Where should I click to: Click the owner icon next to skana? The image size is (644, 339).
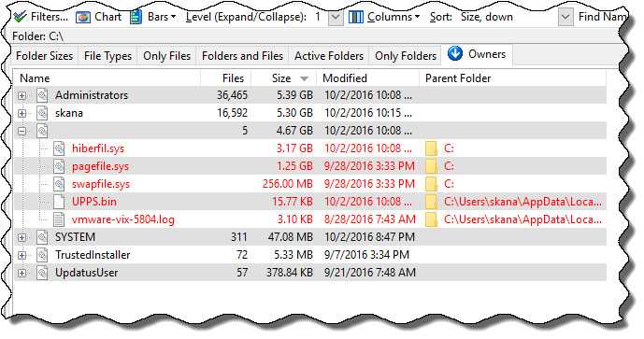42,113
